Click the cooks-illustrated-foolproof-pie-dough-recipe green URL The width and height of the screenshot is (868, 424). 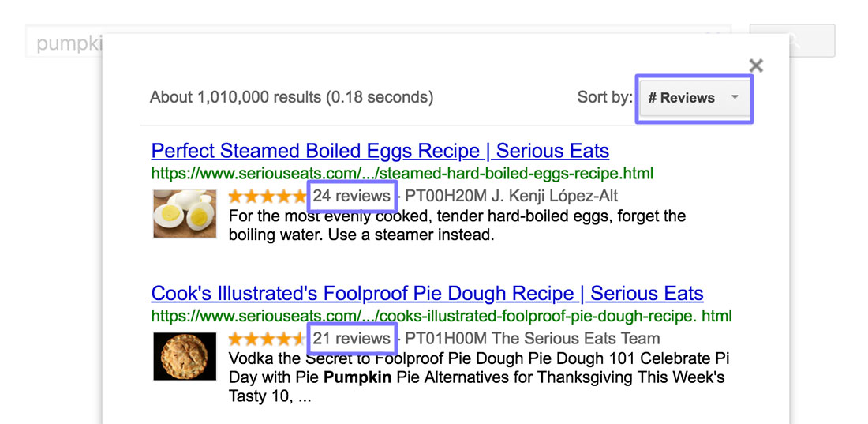tap(441, 316)
